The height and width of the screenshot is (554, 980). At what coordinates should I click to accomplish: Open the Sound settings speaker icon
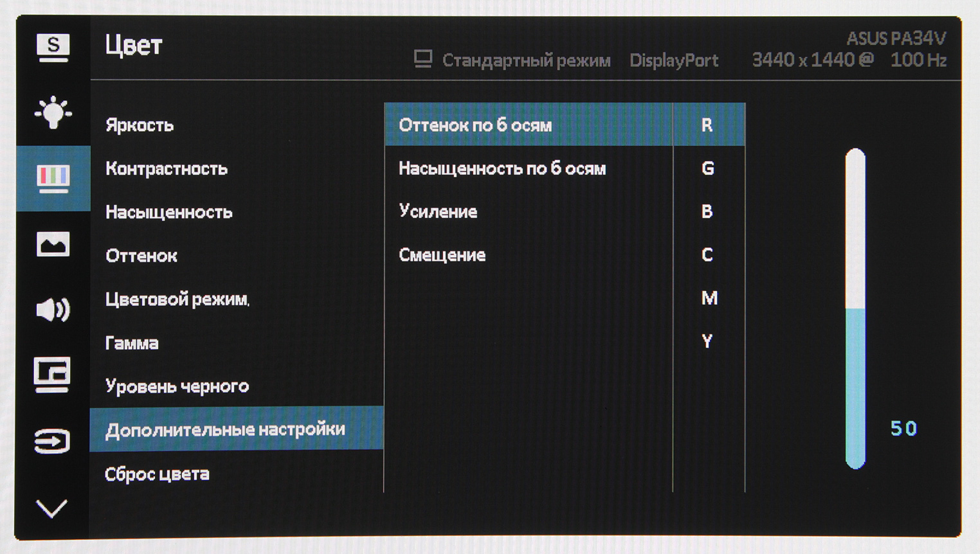pos(53,310)
